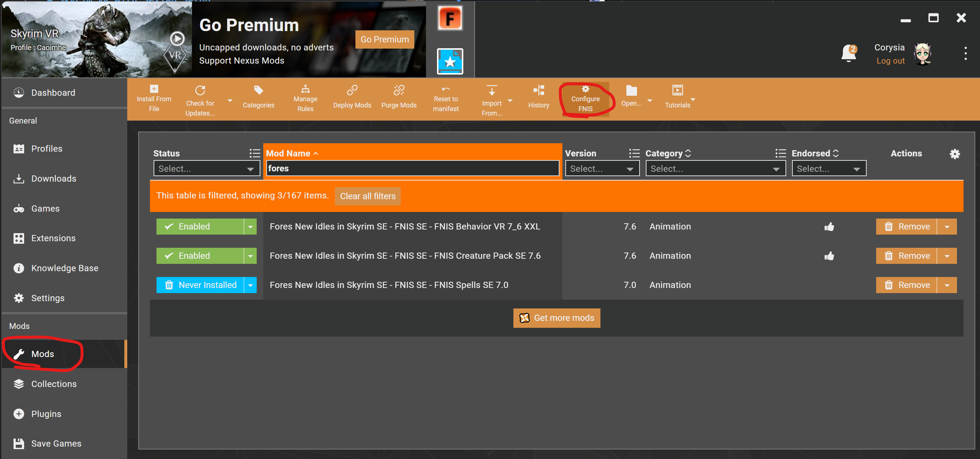Click Clear all filters
The height and width of the screenshot is (459, 980).
[x=367, y=196]
